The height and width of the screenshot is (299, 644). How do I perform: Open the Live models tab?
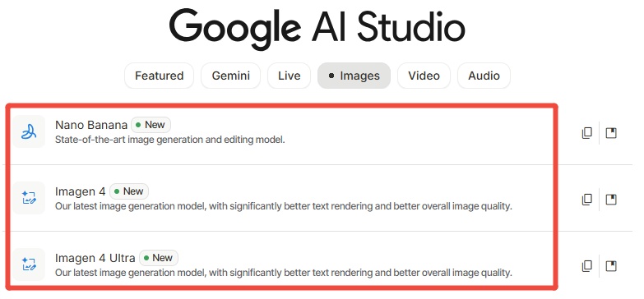290,76
